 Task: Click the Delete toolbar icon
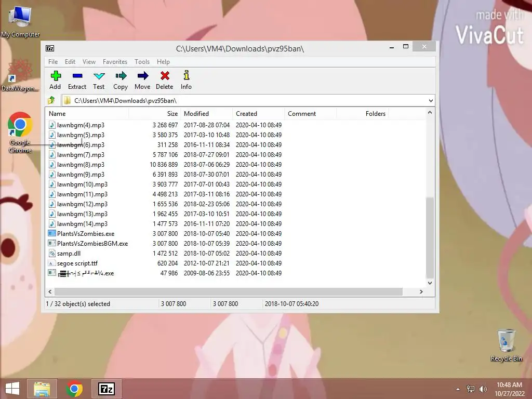coord(165,76)
